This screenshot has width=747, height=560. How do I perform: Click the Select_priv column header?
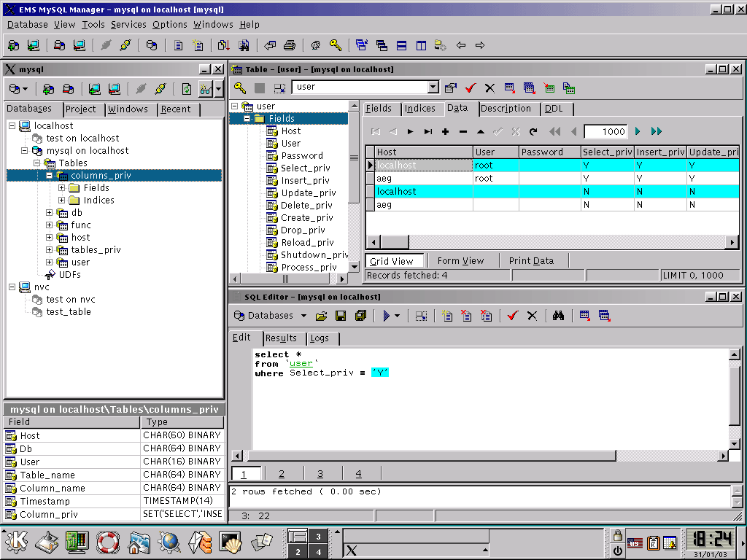pyautogui.click(x=608, y=152)
